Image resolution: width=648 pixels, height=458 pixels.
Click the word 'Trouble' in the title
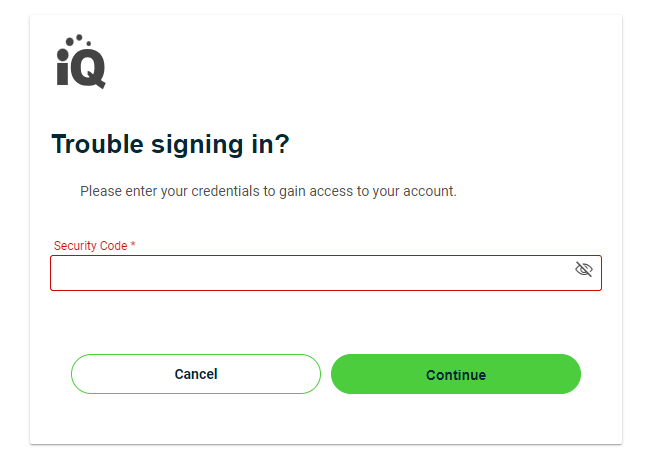click(98, 144)
